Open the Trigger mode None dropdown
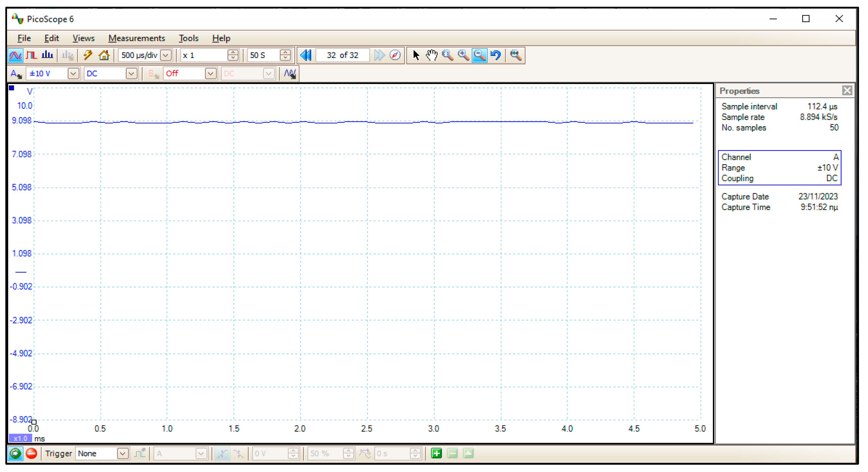Image resolution: width=868 pixels, height=472 pixels. point(123,454)
